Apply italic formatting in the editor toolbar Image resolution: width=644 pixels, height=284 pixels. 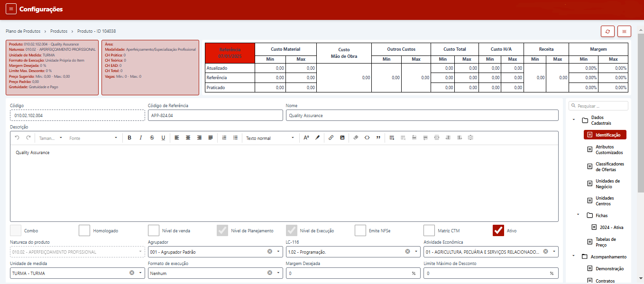(141, 138)
